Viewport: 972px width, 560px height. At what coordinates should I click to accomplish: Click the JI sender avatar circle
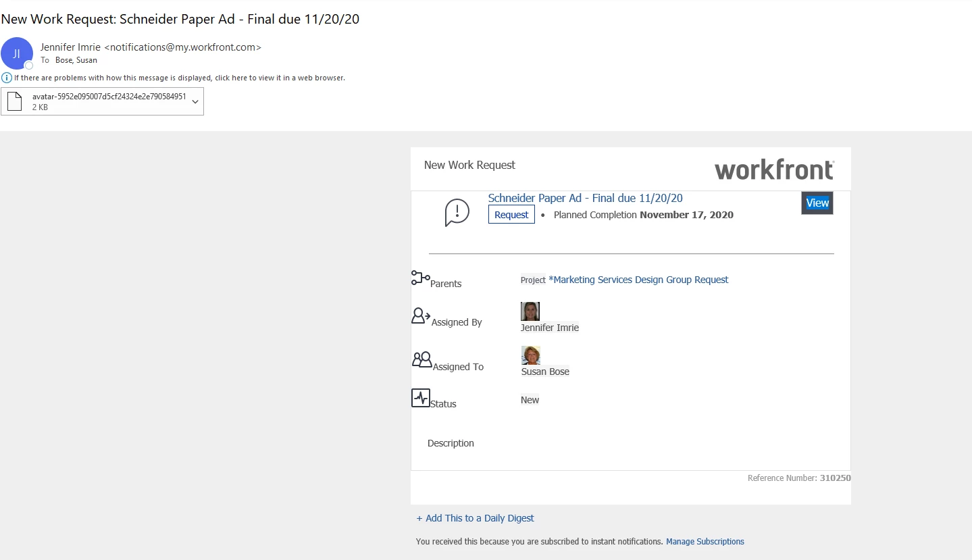click(x=17, y=53)
